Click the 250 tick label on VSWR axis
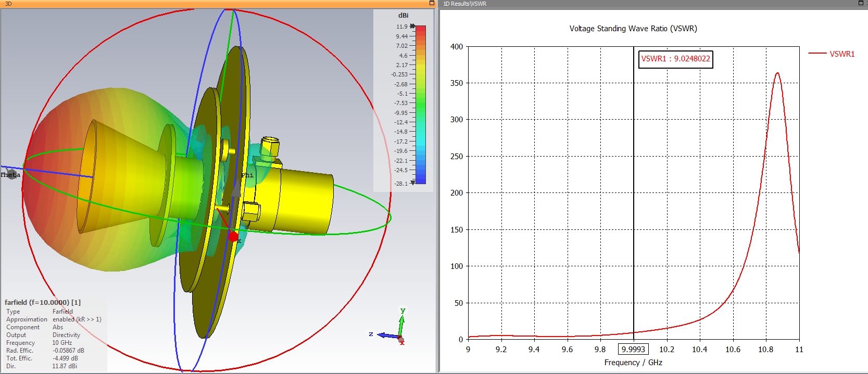868x374 pixels. (x=457, y=157)
